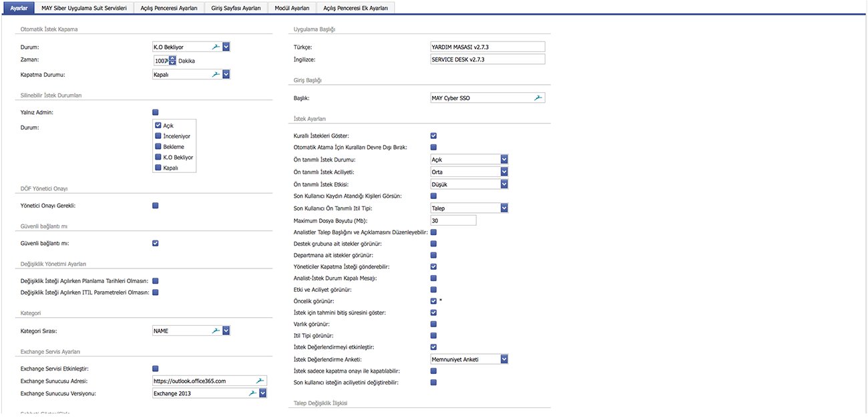
Task: Click the teal clear icon in Exchange Sunucusu Versiyonu field
Action: [252, 393]
